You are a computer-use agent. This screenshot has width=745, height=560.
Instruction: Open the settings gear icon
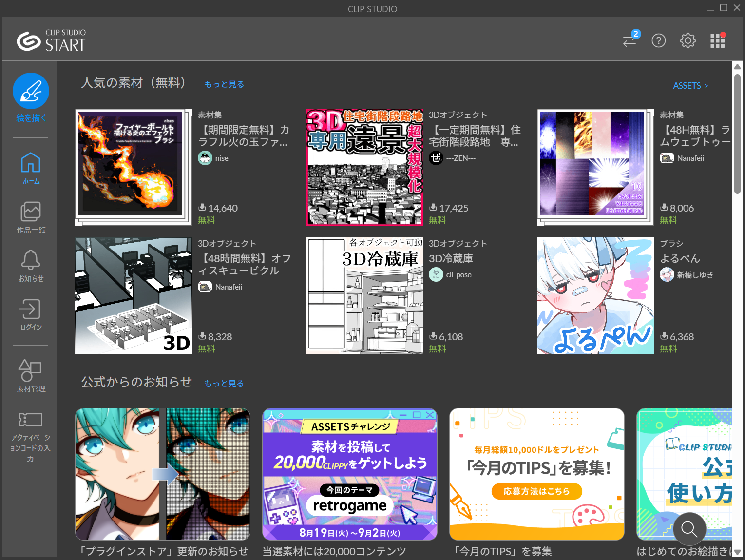pos(688,40)
